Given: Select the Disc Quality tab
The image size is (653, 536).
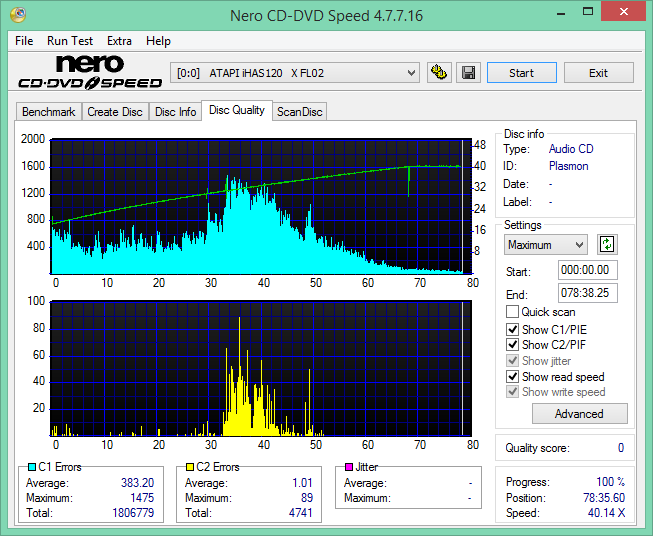Looking at the screenshot, I should (237, 110).
